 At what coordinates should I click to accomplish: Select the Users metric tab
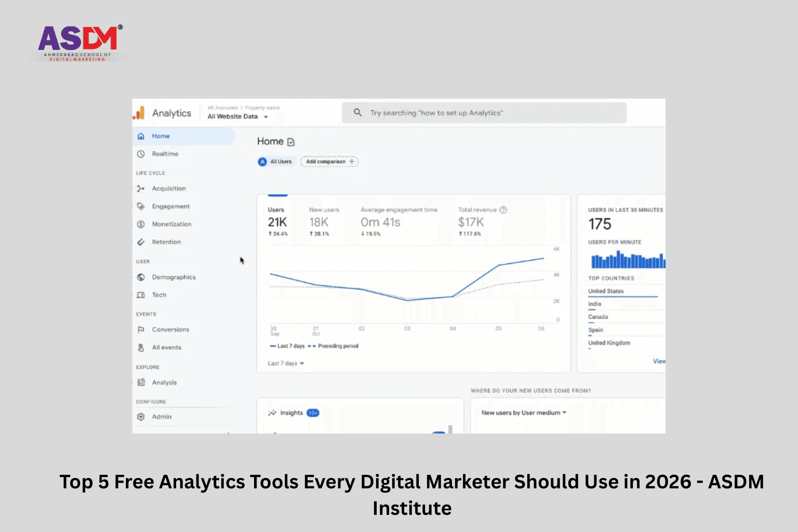[x=278, y=221]
